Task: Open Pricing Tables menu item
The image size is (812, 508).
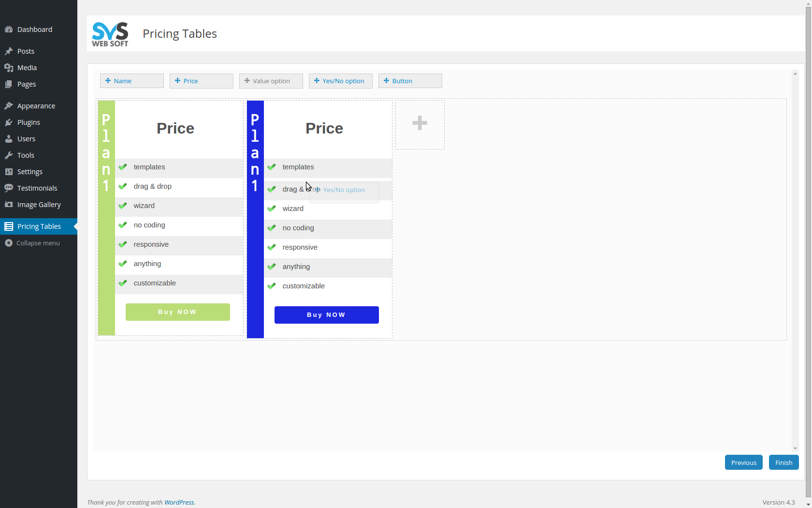Action: (39, 226)
